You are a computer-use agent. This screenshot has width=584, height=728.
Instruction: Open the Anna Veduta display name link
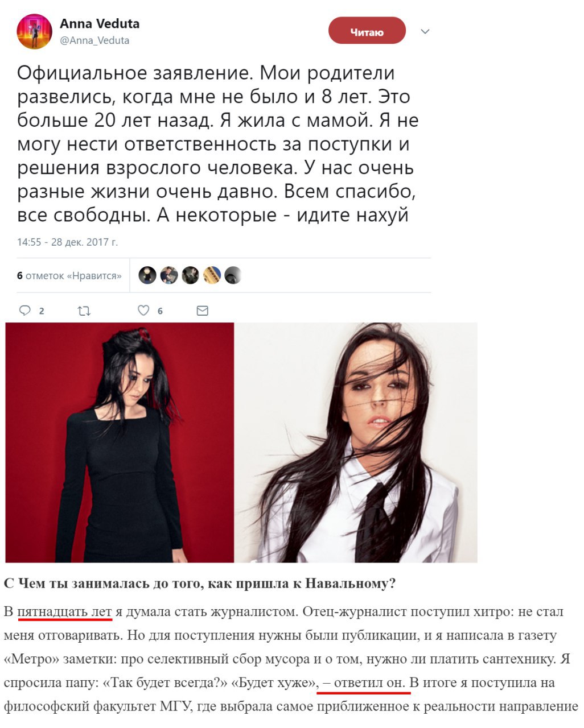(100, 24)
